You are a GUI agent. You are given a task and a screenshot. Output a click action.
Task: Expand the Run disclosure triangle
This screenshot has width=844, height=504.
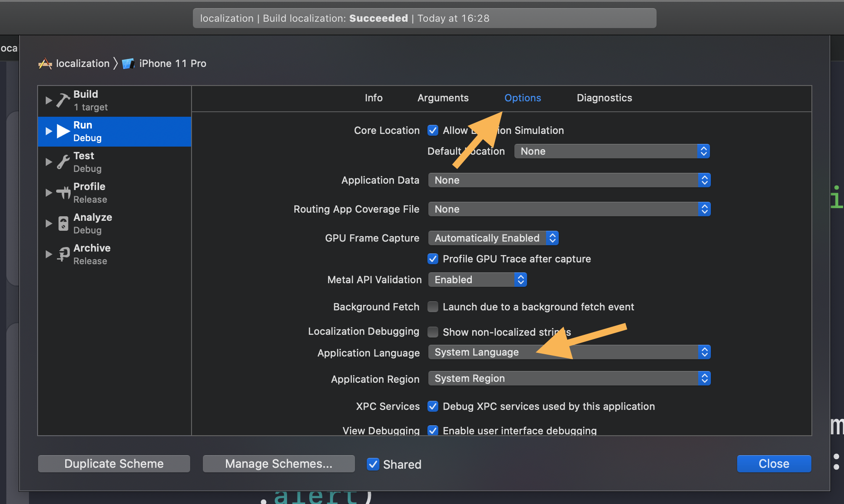coord(48,131)
